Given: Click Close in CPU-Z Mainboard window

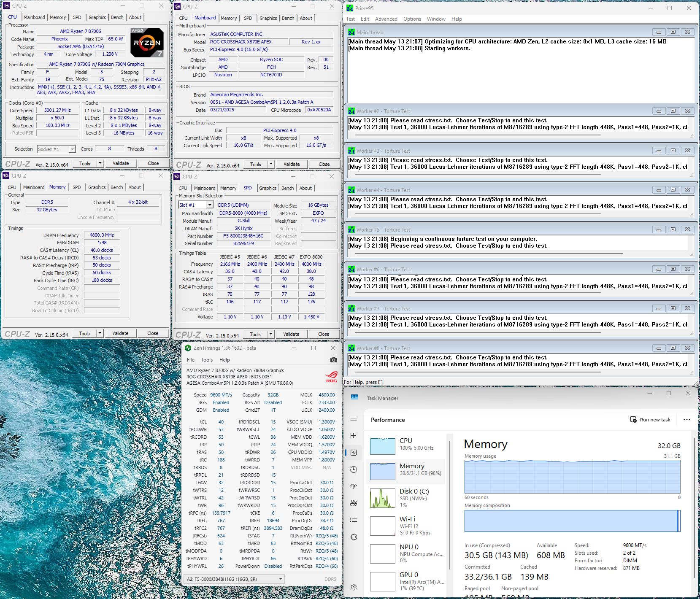Looking at the screenshot, I should click(324, 164).
